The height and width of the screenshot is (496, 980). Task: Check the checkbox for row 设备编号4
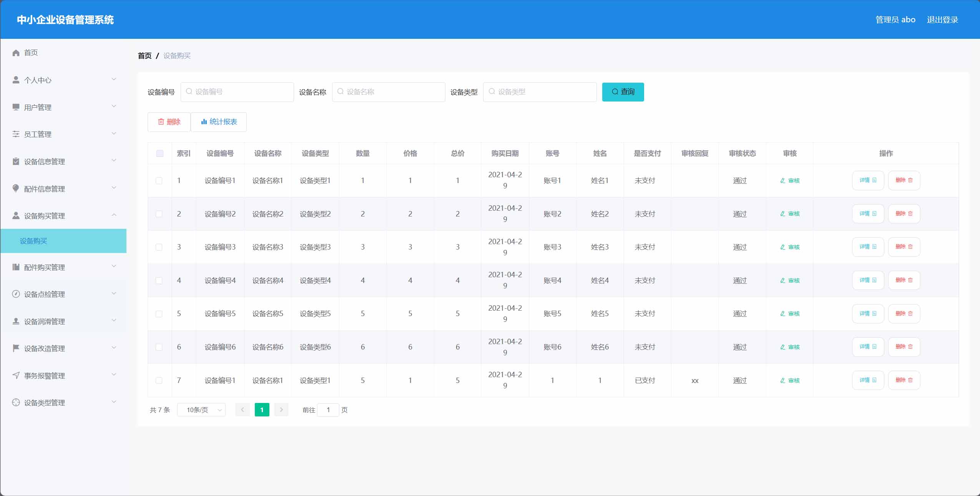tap(159, 281)
